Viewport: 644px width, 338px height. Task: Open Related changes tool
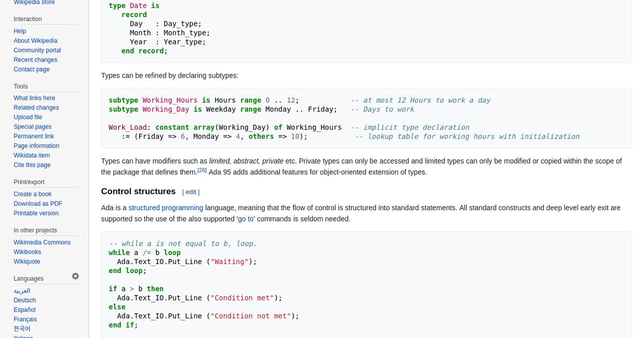pyautogui.click(x=36, y=107)
